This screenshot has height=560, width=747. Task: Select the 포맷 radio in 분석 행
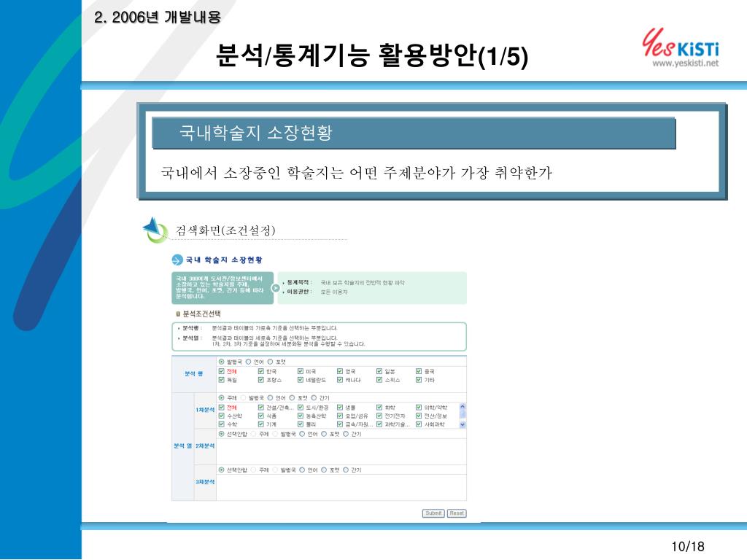click(270, 362)
